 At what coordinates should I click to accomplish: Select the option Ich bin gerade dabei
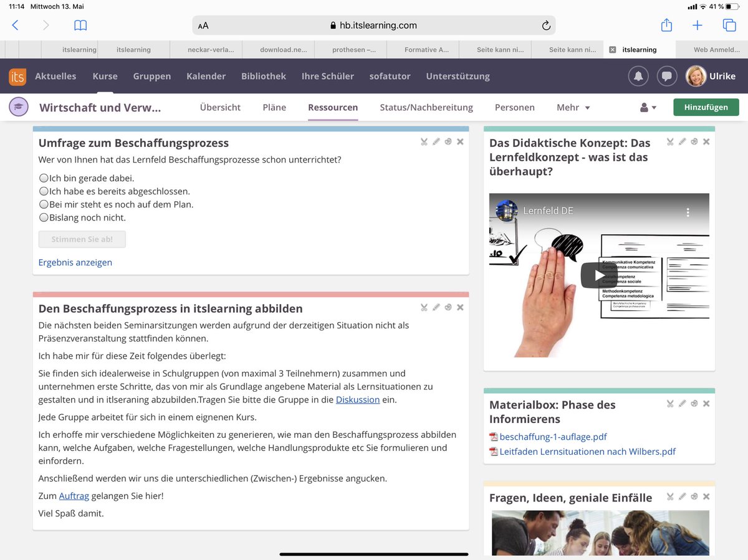pyautogui.click(x=44, y=178)
